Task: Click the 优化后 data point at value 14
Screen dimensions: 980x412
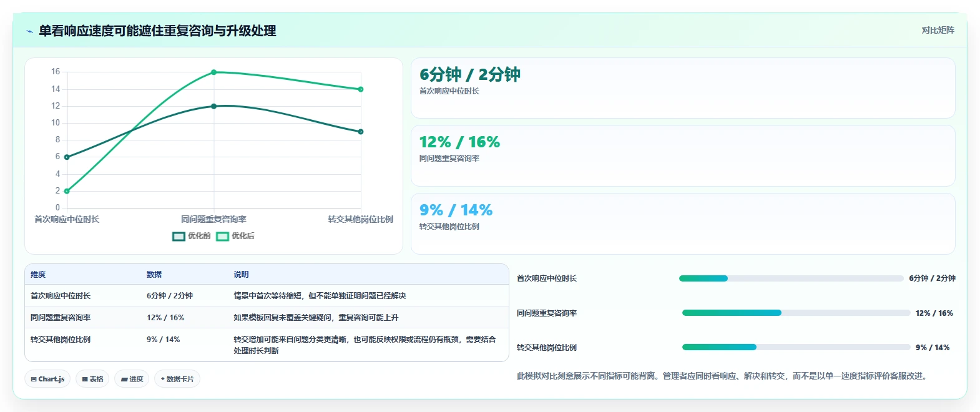Action: 361,89
